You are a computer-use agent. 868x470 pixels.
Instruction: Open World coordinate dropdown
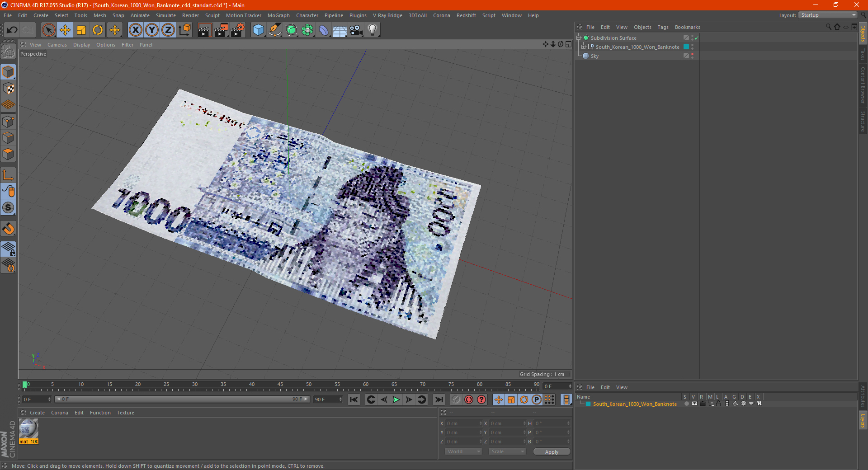point(463,451)
